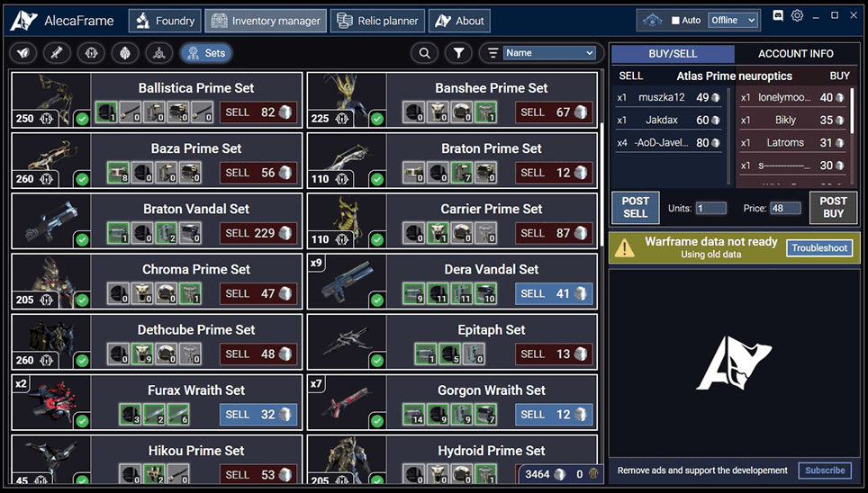868x493 pixels.
Task: Click the last part icon of Banshee Prime Set
Action: pos(485,112)
